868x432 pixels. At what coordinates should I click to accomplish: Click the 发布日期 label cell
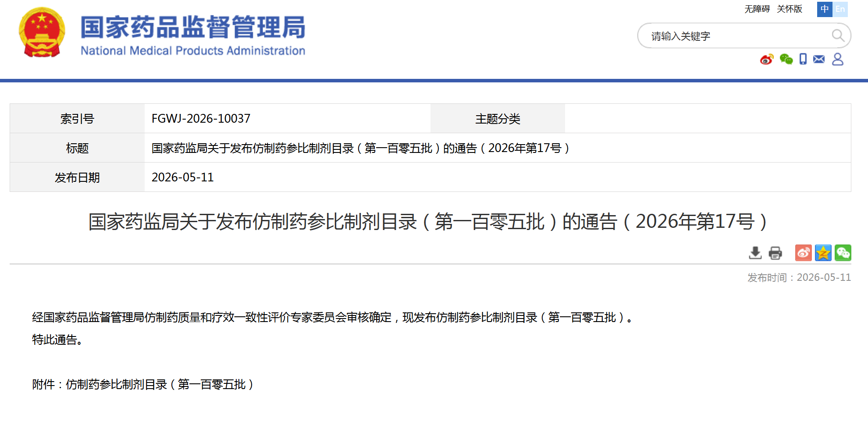coord(77,177)
